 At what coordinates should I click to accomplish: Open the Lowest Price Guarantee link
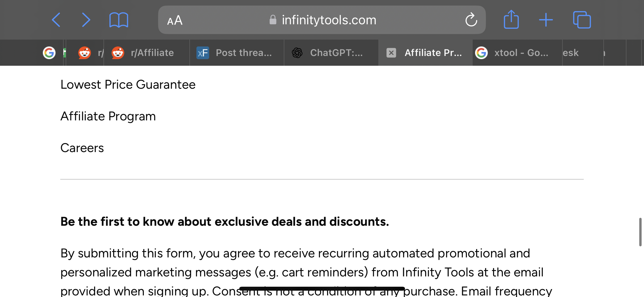click(128, 84)
